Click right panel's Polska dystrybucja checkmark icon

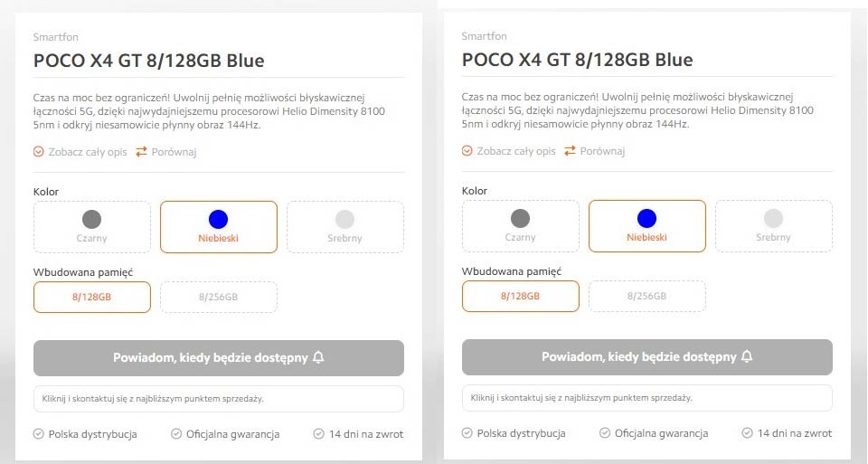click(x=467, y=433)
